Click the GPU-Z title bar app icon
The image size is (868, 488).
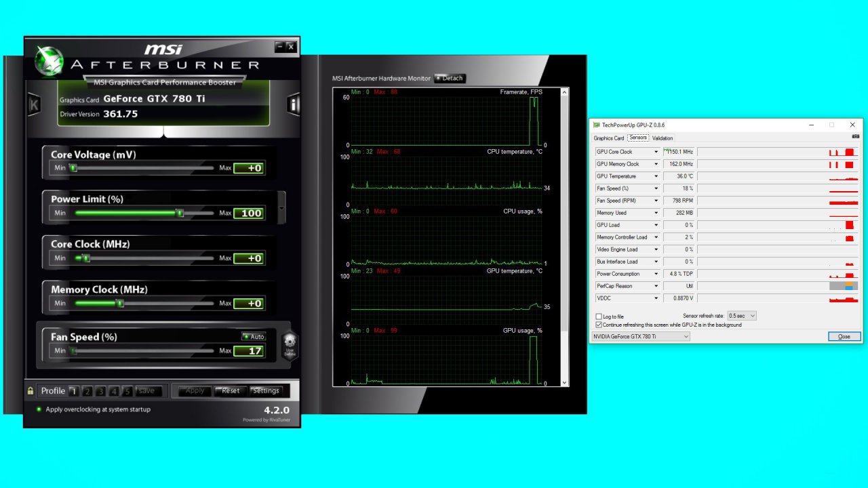(x=596, y=125)
